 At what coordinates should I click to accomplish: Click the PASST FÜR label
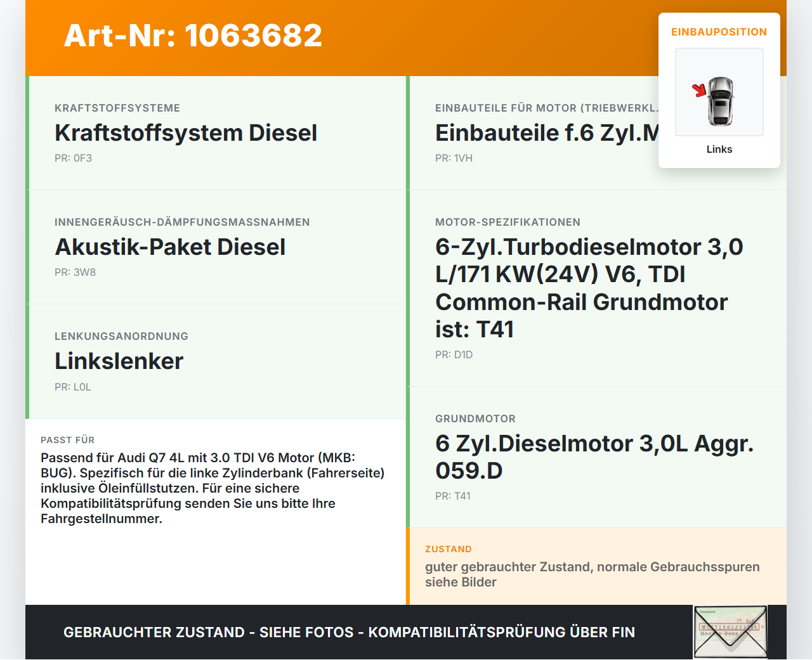[67, 440]
